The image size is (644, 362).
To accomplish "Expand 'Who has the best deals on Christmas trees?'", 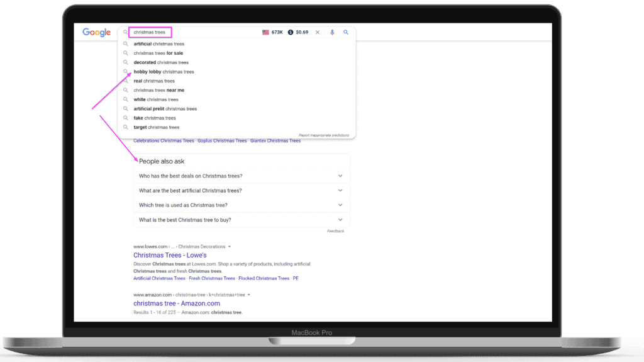I will click(241, 176).
